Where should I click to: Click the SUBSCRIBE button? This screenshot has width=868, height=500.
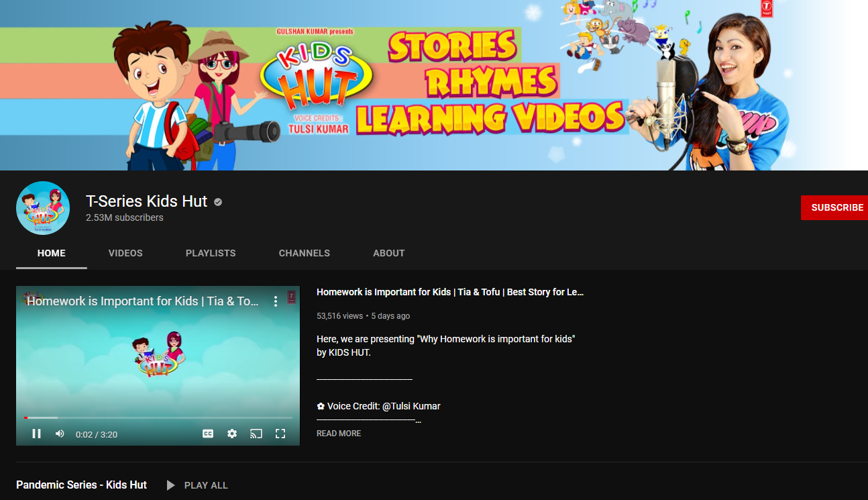[x=835, y=207]
